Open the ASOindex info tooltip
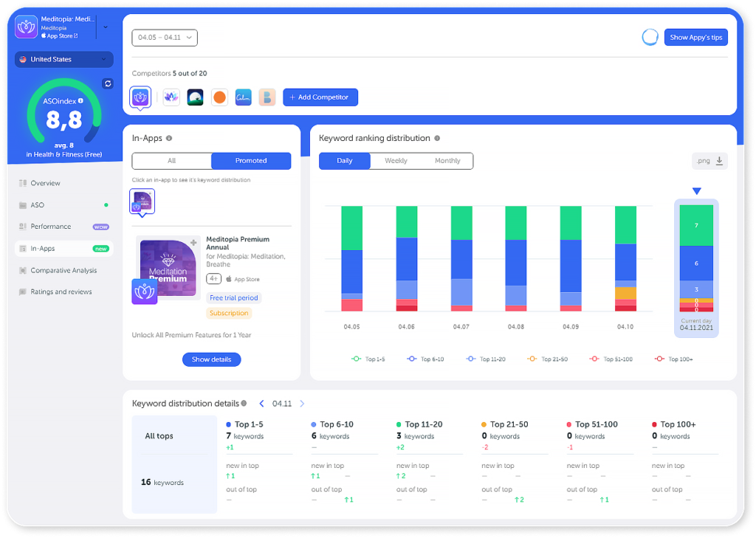Image resolution: width=756 pixels, height=538 pixels. click(x=80, y=101)
